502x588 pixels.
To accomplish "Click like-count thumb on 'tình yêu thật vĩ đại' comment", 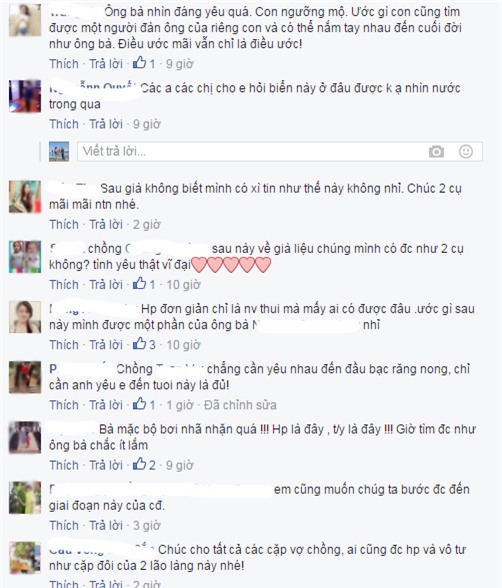I will click(x=139, y=284).
